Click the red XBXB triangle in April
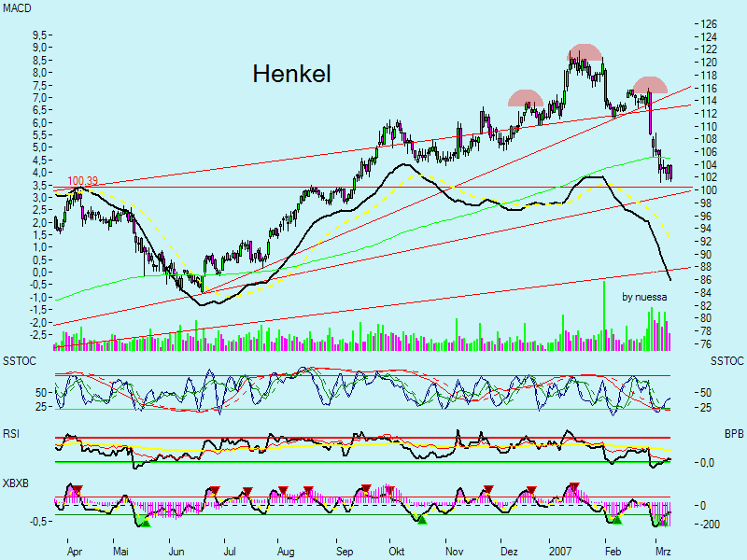 click(x=78, y=490)
